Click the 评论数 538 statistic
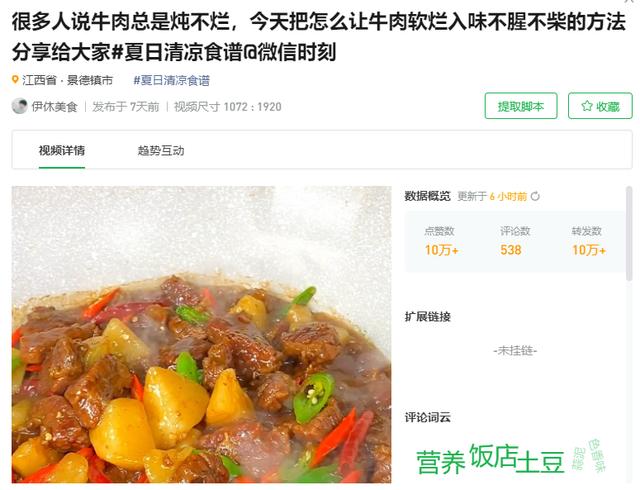The image size is (640, 490). (514, 241)
